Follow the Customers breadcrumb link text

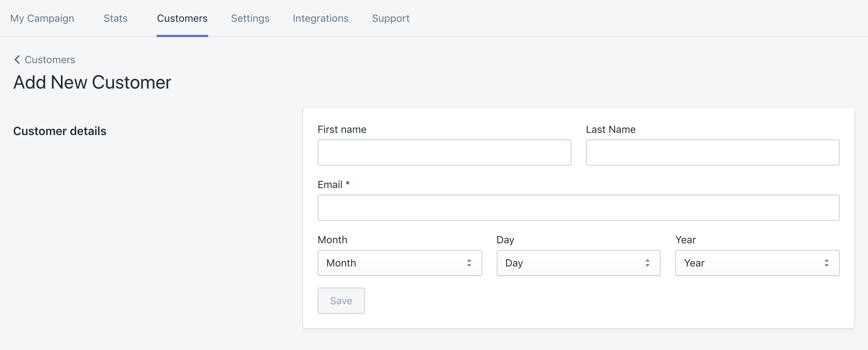click(50, 60)
